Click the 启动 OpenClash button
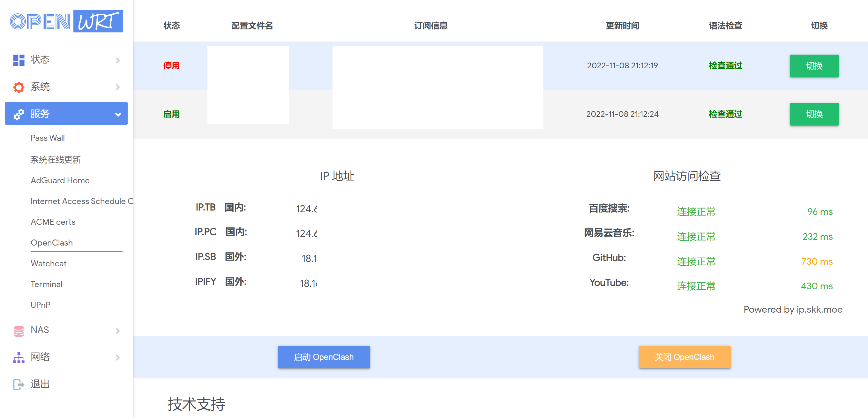 point(324,357)
